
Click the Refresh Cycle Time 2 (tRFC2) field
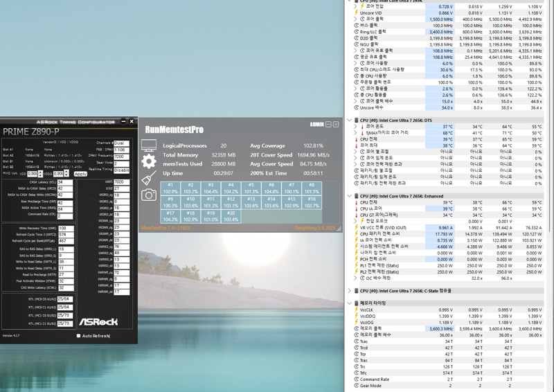coord(66,235)
